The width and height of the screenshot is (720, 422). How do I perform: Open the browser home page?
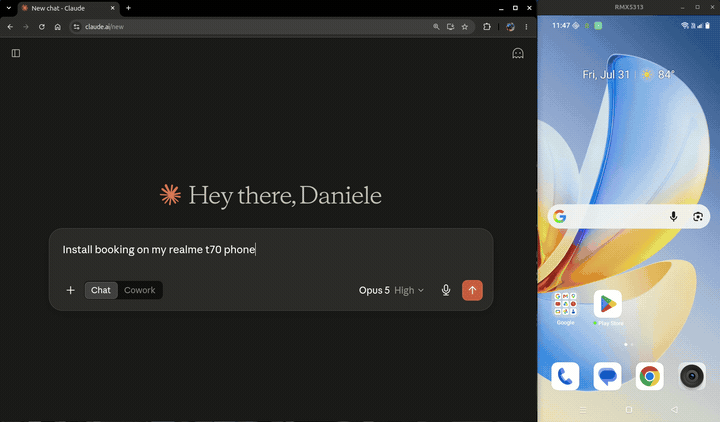[x=57, y=27]
